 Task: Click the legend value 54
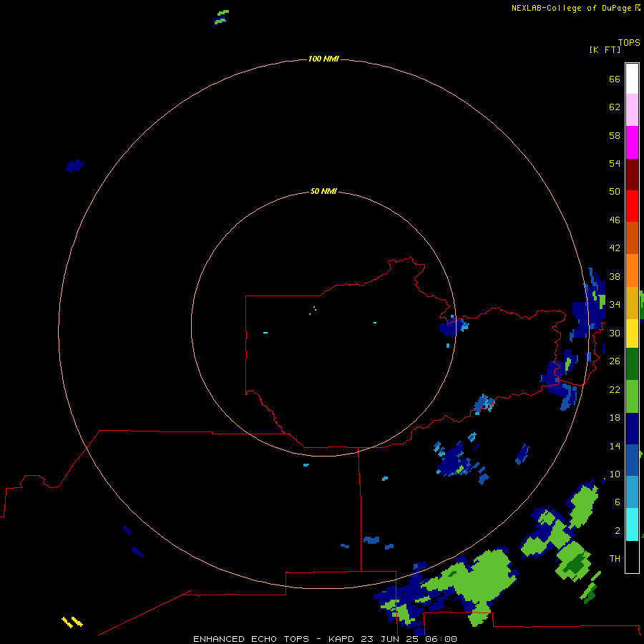[x=615, y=163]
